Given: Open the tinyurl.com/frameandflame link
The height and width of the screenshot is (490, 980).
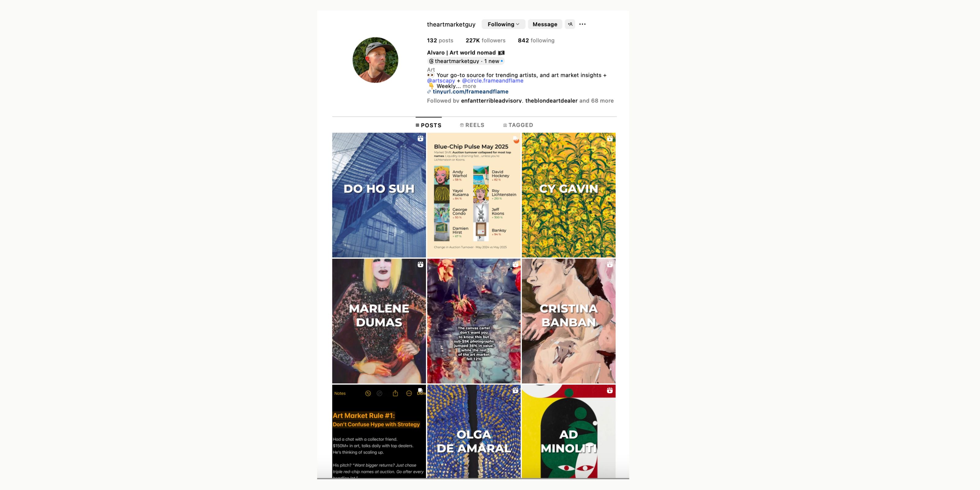Looking at the screenshot, I should pyautogui.click(x=470, y=92).
